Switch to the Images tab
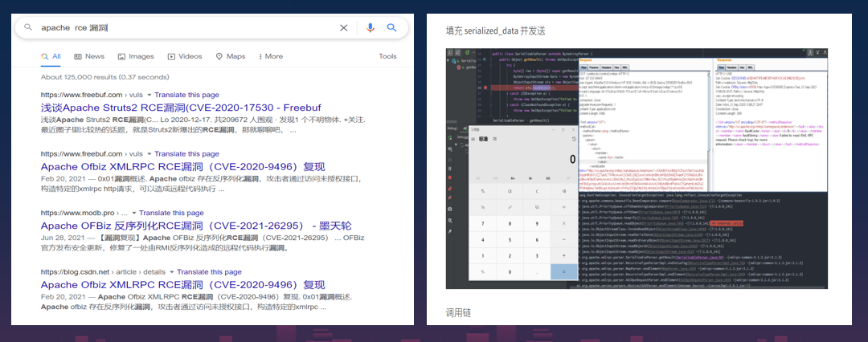Viewport: 868px width, 342px height. tap(136, 56)
